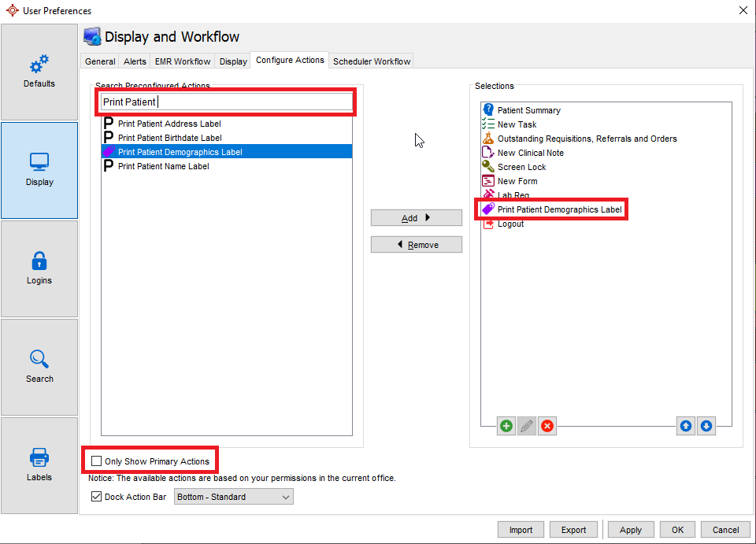Click the pencil edit icon under Selections
Image resolution: width=756 pixels, height=544 pixels.
click(527, 426)
